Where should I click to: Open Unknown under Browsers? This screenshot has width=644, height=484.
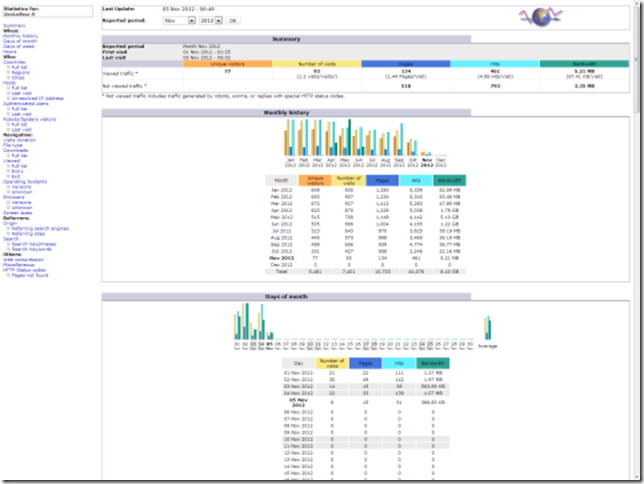[x=22, y=207]
